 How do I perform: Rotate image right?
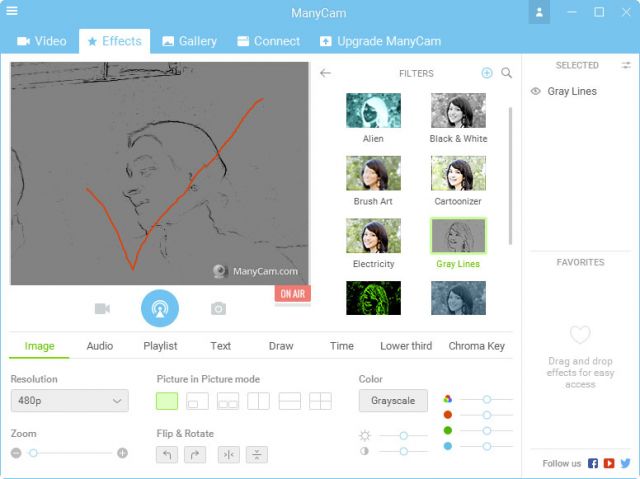pyautogui.click(x=195, y=455)
